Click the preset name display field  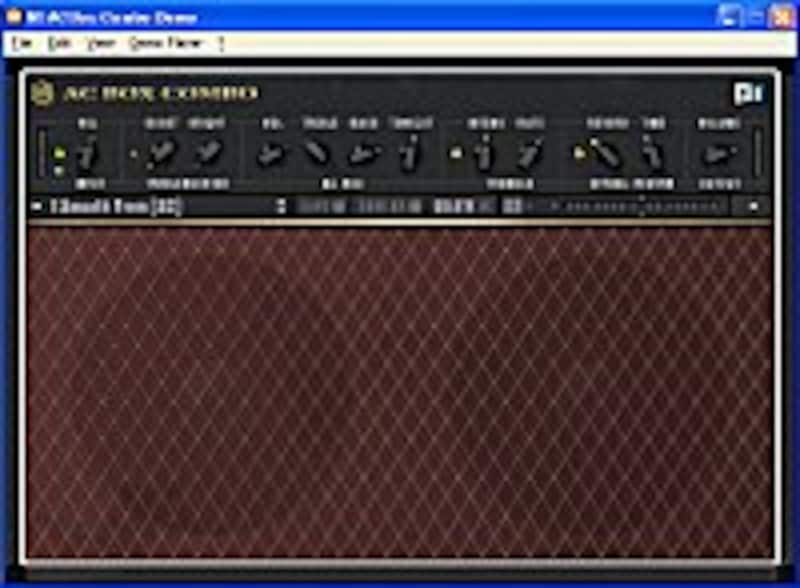pyautogui.click(x=159, y=207)
